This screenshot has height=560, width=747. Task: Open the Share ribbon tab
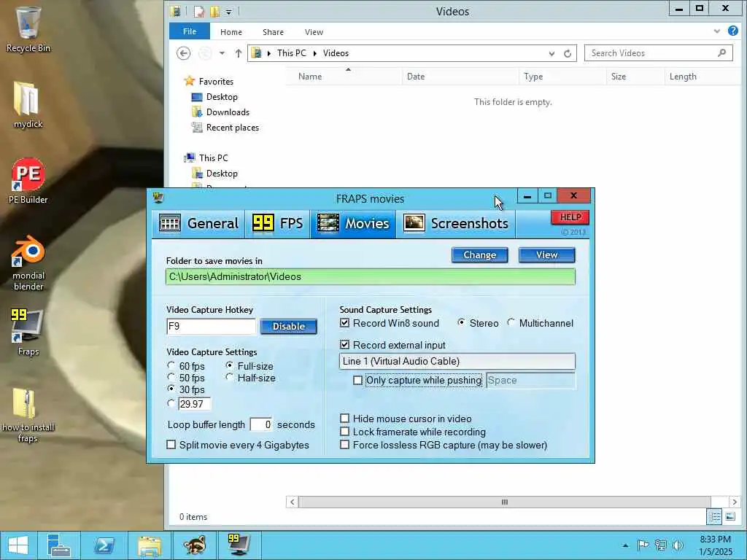(x=273, y=32)
